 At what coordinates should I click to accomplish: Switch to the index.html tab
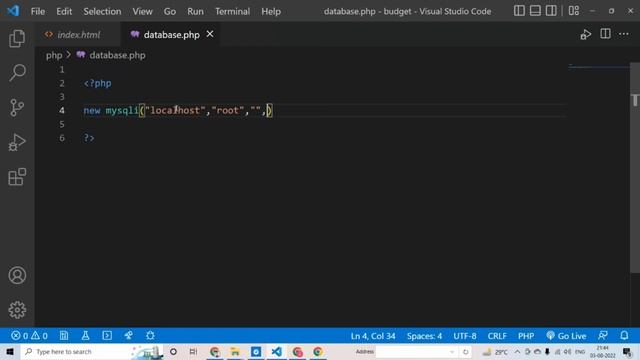(78, 35)
